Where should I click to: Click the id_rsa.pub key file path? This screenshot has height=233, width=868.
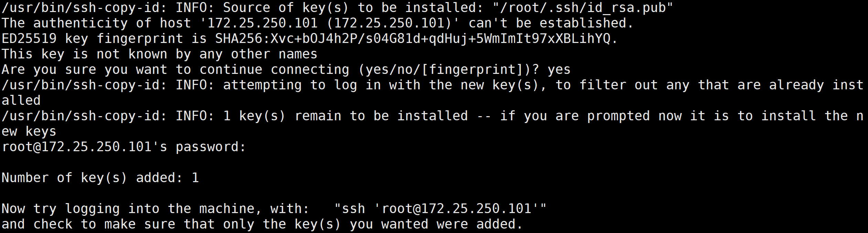(583, 8)
